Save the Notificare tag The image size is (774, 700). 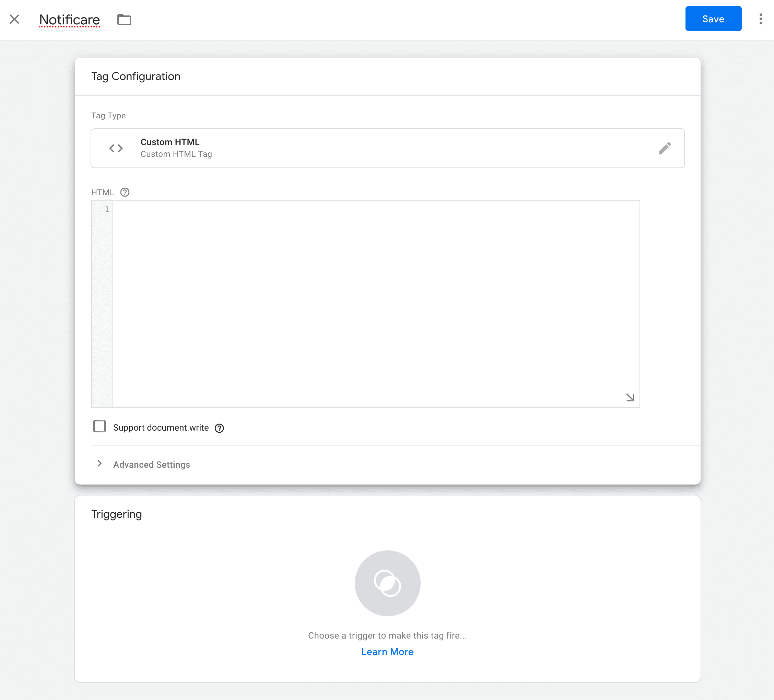coord(713,19)
